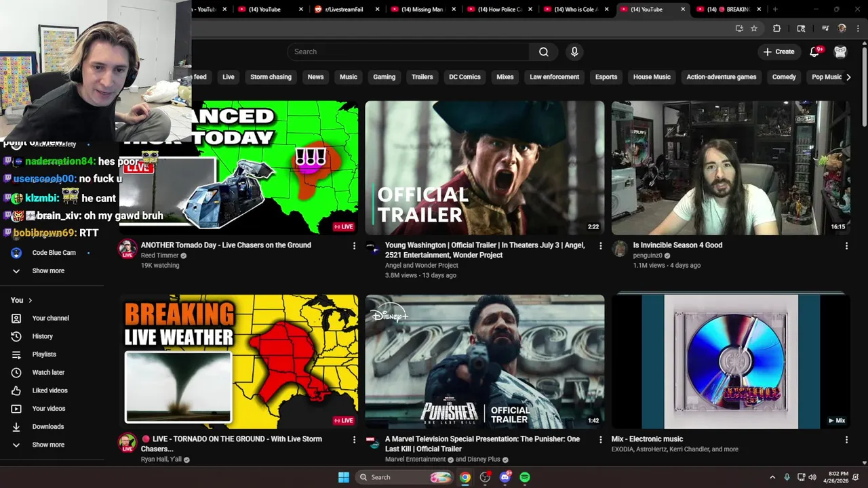This screenshot has height=488, width=868.
Task: Click the Windows taskbar Search box
Action: pos(404,477)
